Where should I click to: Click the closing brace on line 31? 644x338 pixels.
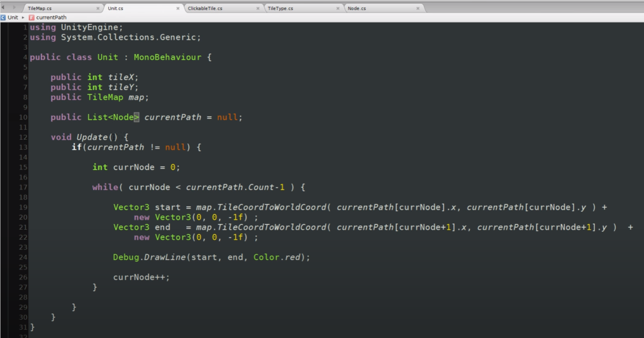[x=33, y=327]
